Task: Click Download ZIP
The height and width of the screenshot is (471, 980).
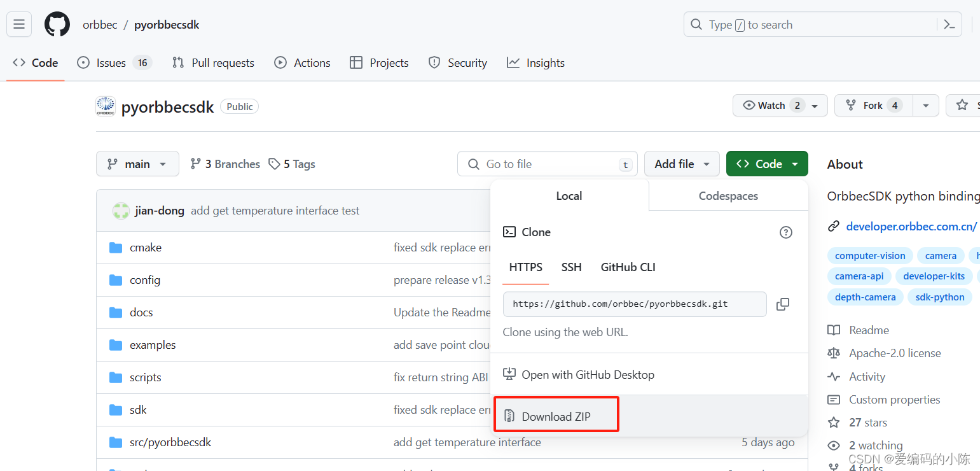Action: (x=556, y=416)
